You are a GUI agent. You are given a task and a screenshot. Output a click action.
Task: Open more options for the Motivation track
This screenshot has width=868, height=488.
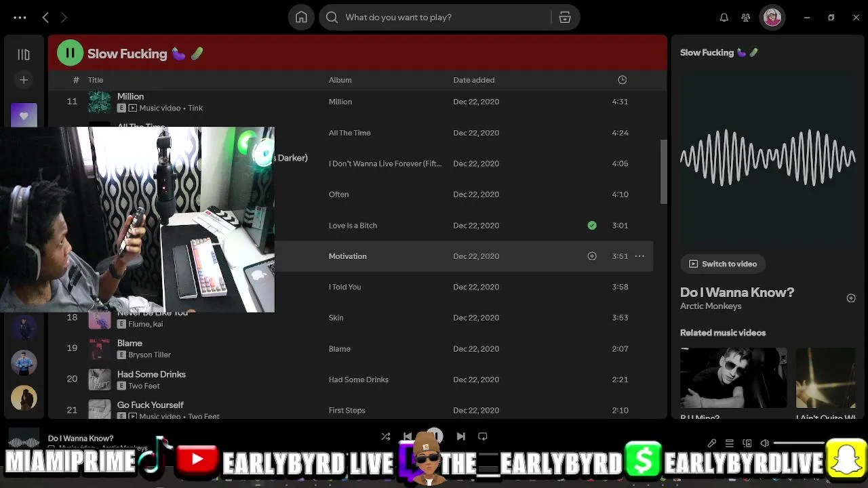point(639,256)
